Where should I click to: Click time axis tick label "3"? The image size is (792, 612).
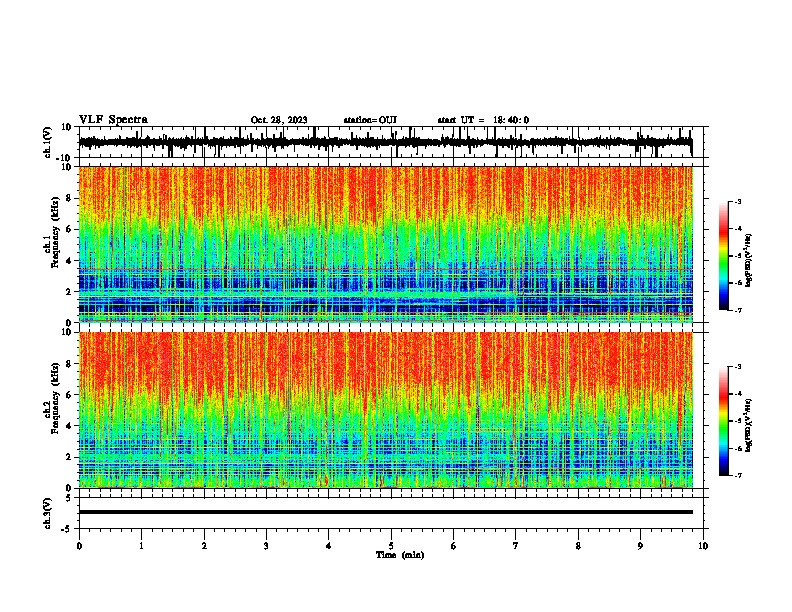pos(266,546)
